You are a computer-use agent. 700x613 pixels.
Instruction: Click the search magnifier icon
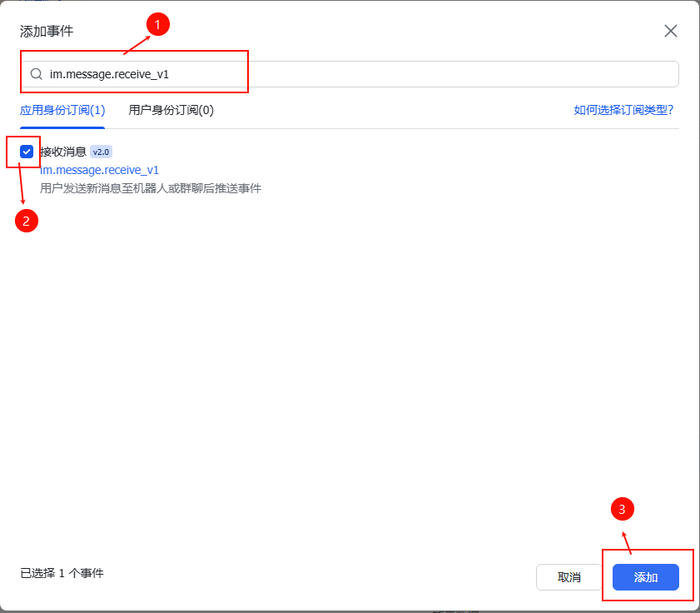click(36, 74)
